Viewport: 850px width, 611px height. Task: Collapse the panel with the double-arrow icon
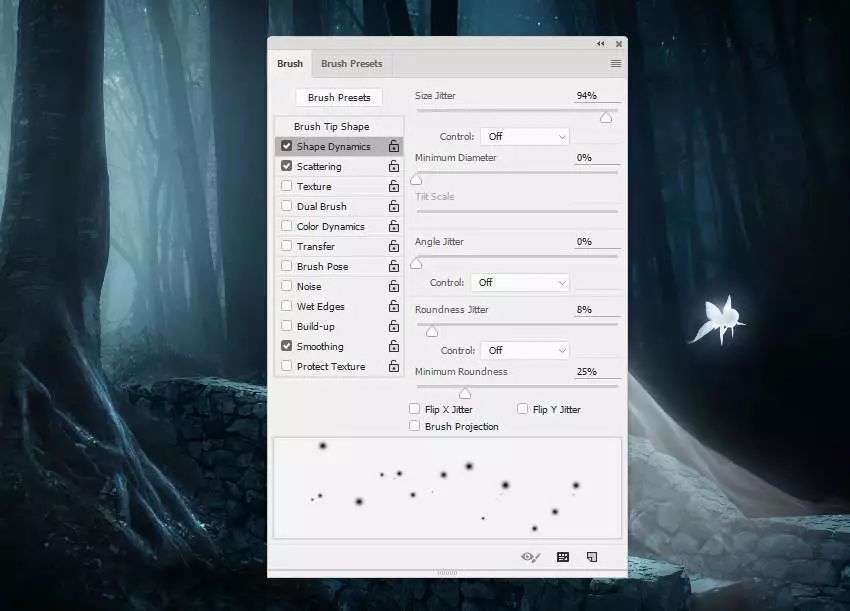click(x=601, y=44)
